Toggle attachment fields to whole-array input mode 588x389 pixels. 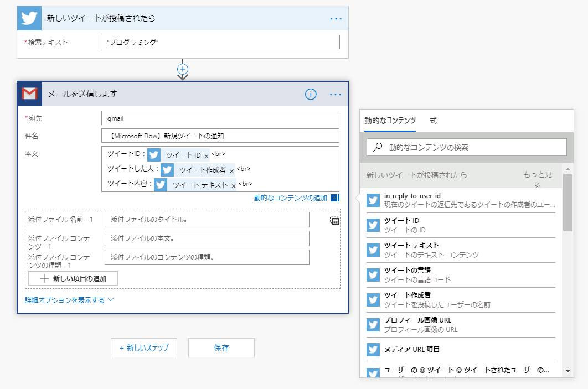(x=335, y=220)
